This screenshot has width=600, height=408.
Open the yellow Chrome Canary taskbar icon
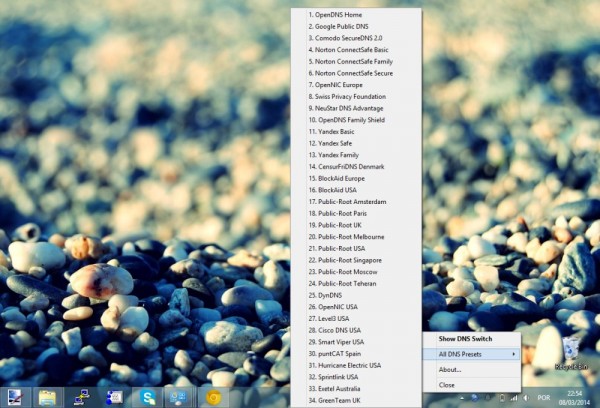click(213, 397)
